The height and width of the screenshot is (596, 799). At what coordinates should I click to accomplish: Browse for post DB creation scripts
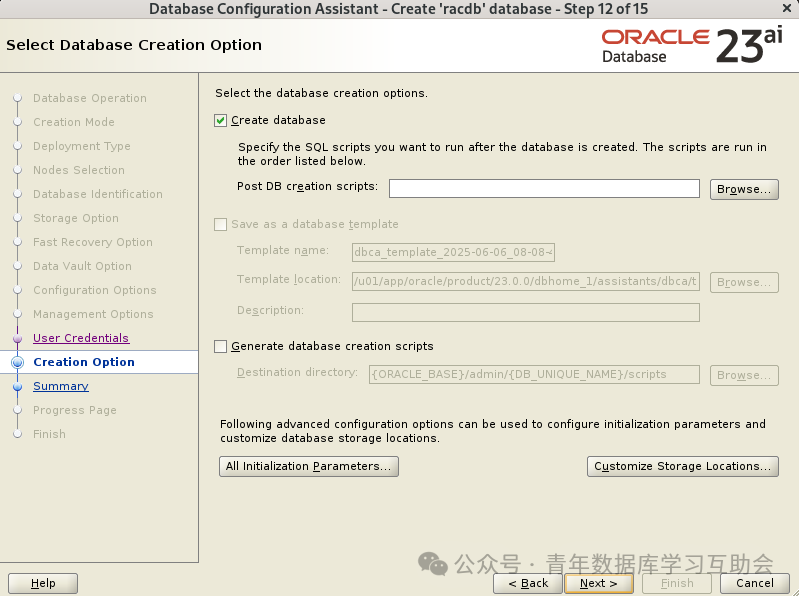[x=744, y=189]
